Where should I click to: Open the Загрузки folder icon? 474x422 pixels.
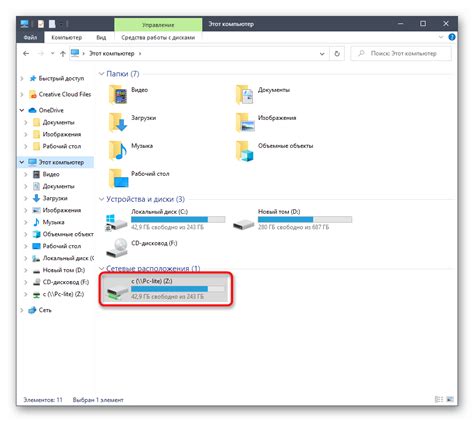tap(117, 122)
